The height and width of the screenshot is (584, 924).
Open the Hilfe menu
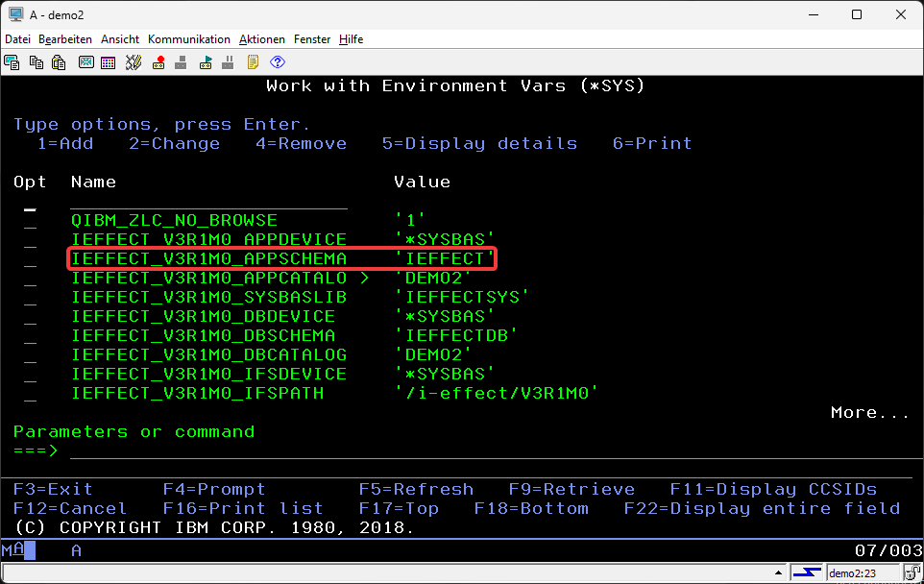pos(351,39)
